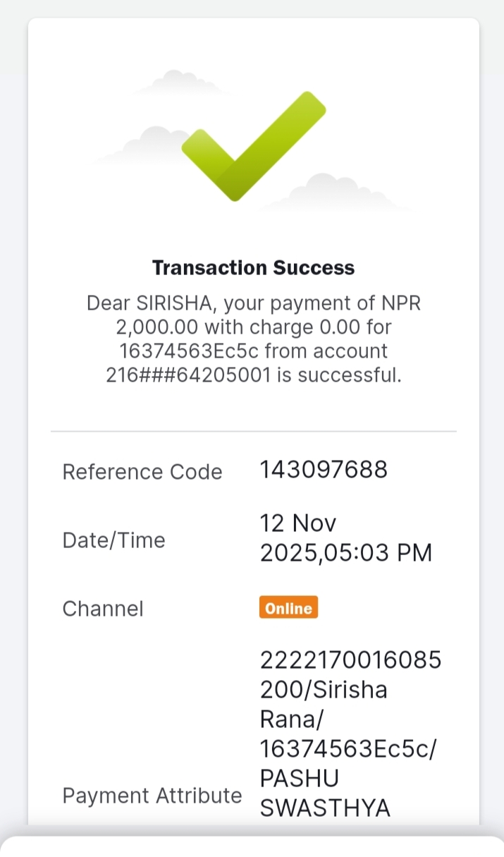Select the Transaction Success heading
The image size is (504, 857).
[x=254, y=268]
